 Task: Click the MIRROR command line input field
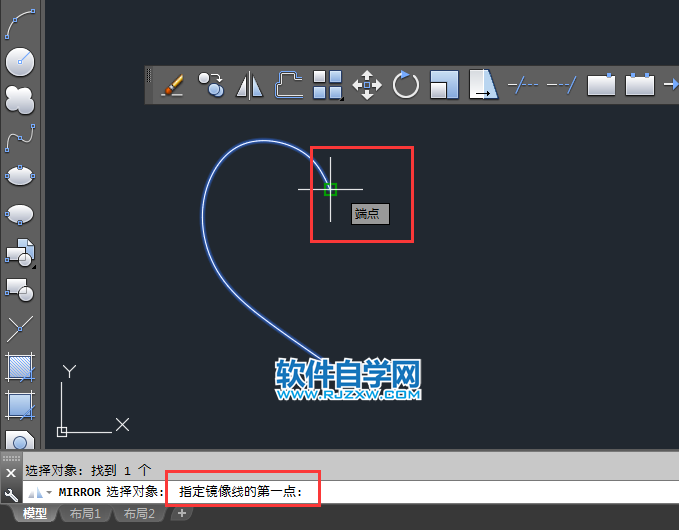351,492
